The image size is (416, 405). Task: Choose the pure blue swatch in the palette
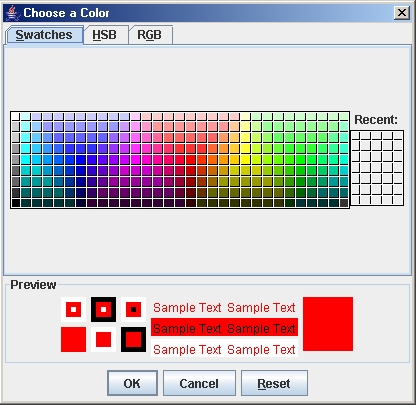[81, 159]
